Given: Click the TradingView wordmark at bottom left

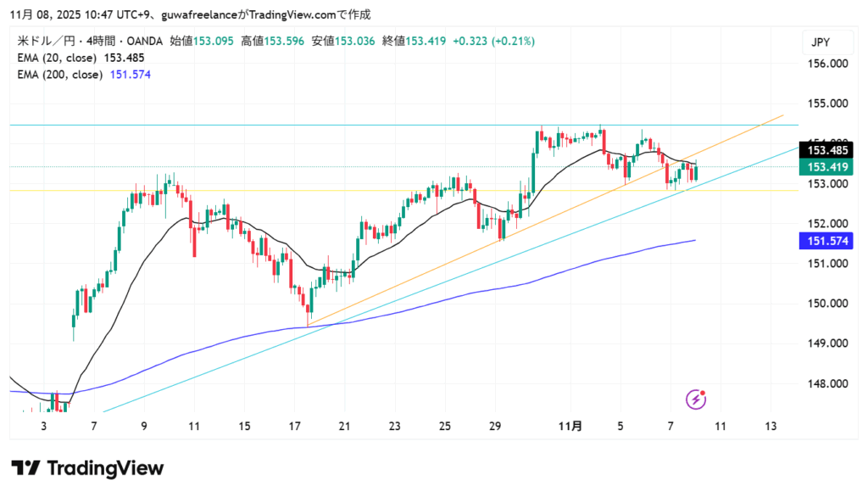Looking at the screenshot, I should pyautogui.click(x=105, y=468).
